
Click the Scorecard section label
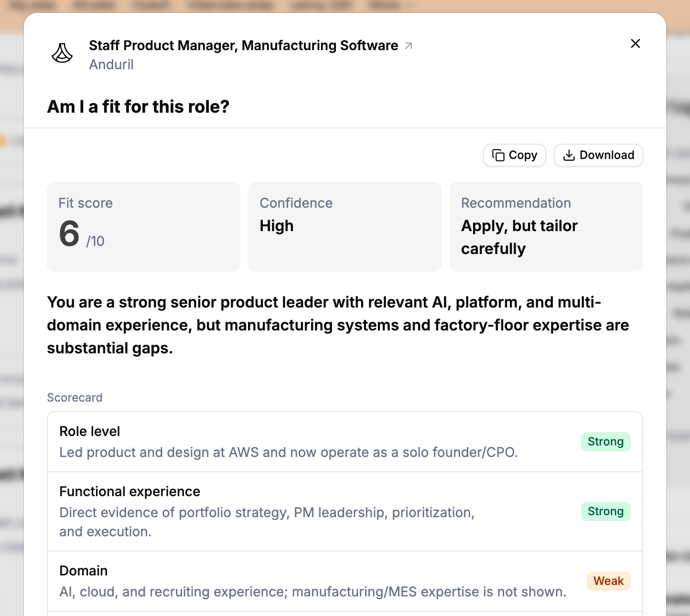pos(75,397)
